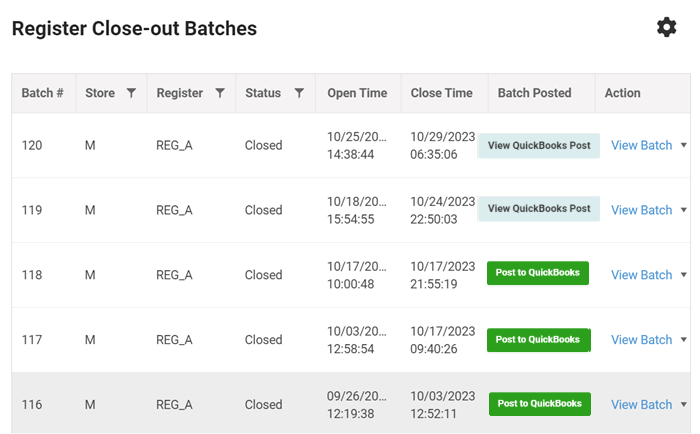Select the batch 117 row number
This screenshot has height=434, width=700.
pos(32,340)
